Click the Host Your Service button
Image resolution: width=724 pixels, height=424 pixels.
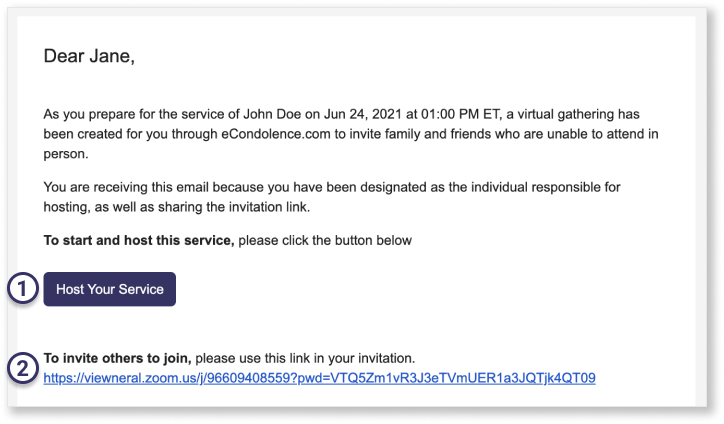pyautogui.click(x=109, y=289)
